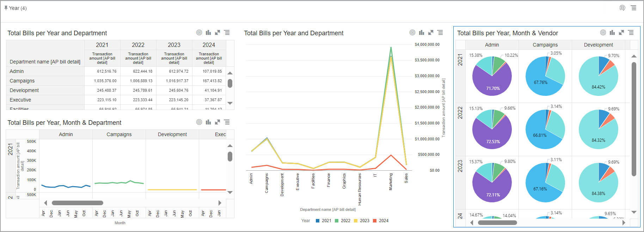
Task: Open chart type icon on the Vendor pie widget
Action: tap(612, 32)
